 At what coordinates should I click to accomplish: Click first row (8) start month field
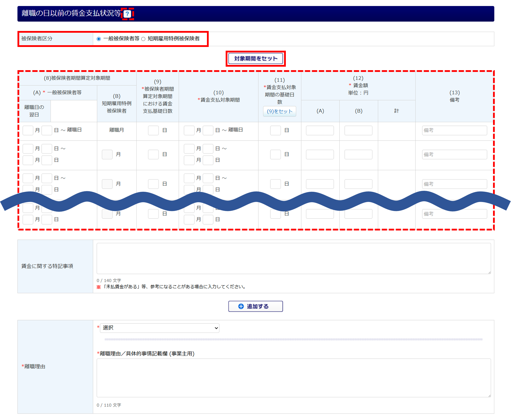point(28,130)
